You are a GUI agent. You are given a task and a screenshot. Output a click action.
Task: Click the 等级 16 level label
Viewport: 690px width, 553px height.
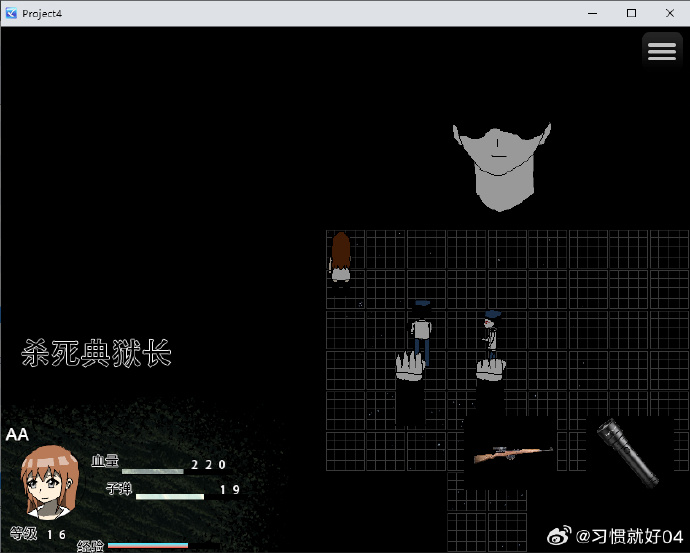pos(38,534)
